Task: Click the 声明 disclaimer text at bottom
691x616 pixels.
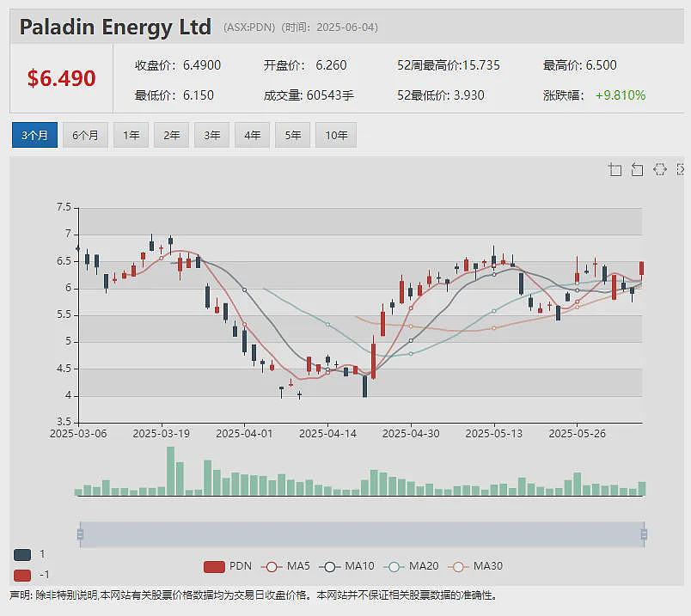Action: (254, 595)
